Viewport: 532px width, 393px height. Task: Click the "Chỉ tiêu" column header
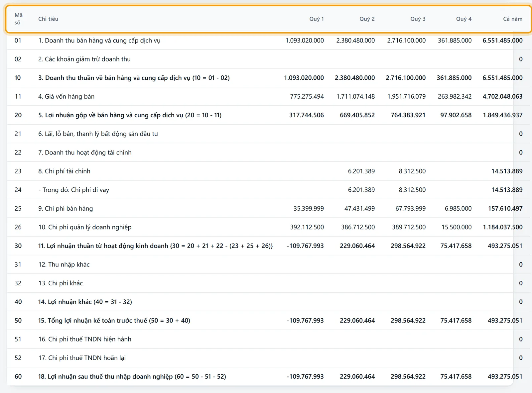point(48,19)
